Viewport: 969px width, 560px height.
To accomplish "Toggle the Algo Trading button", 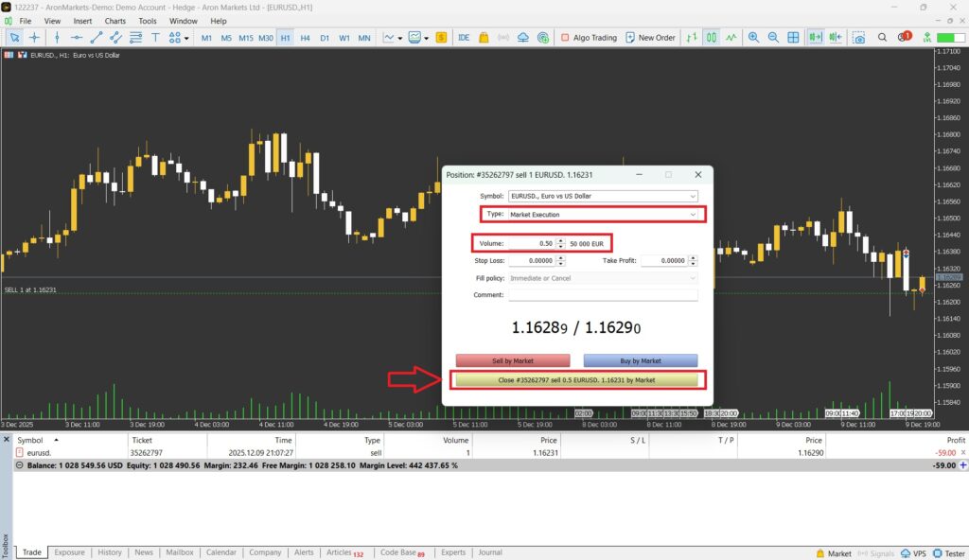I will 588,38.
